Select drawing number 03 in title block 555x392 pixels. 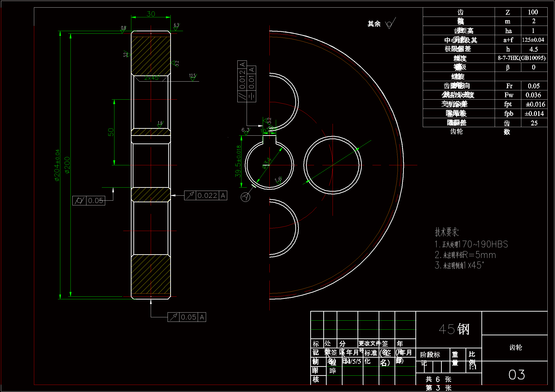(x=517, y=375)
